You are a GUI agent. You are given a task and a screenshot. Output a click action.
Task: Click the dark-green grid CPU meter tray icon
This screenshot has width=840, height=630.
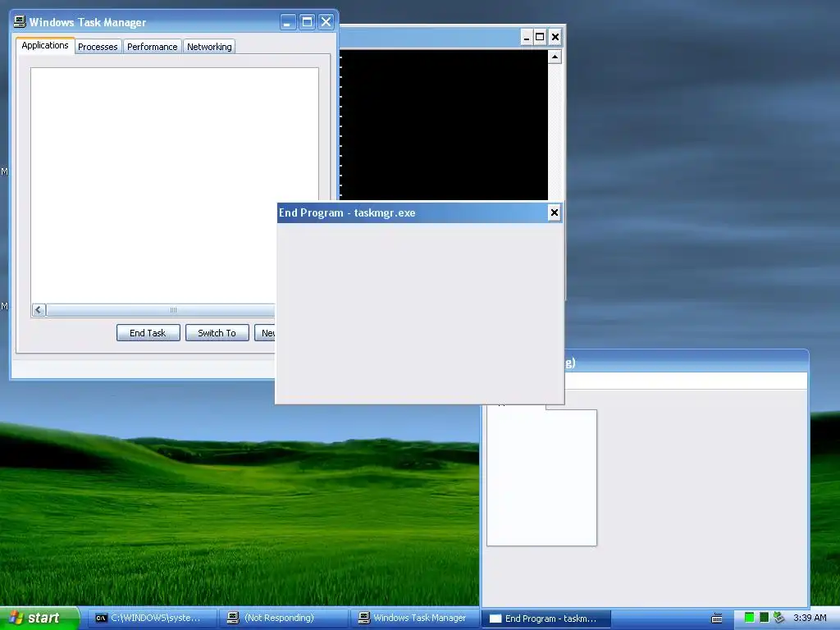click(764, 618)
